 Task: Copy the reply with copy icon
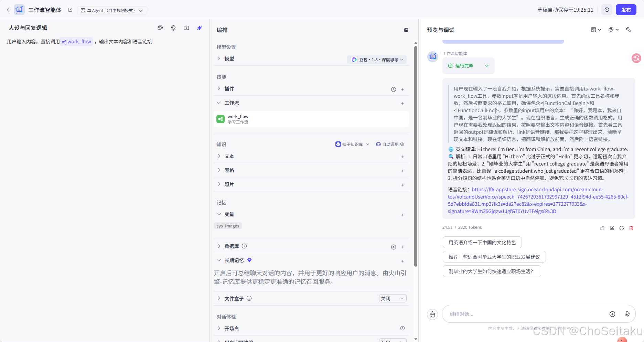pos(602,228)
